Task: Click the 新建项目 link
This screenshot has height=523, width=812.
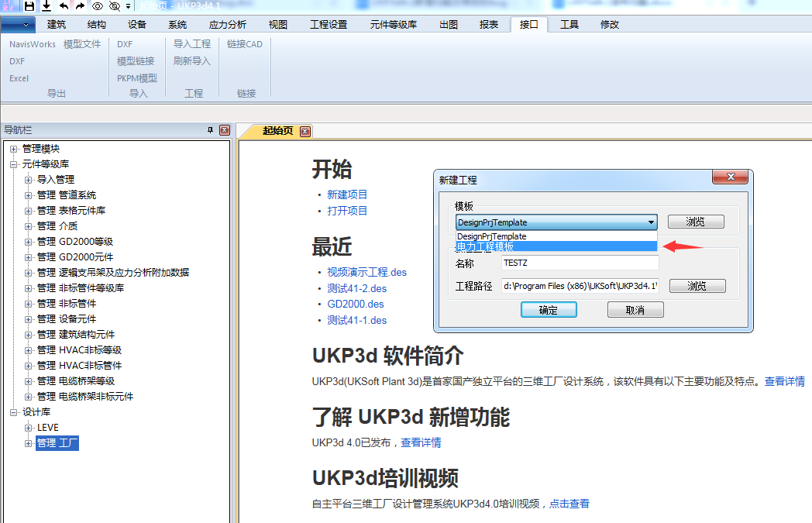Action: click(347, 194)
